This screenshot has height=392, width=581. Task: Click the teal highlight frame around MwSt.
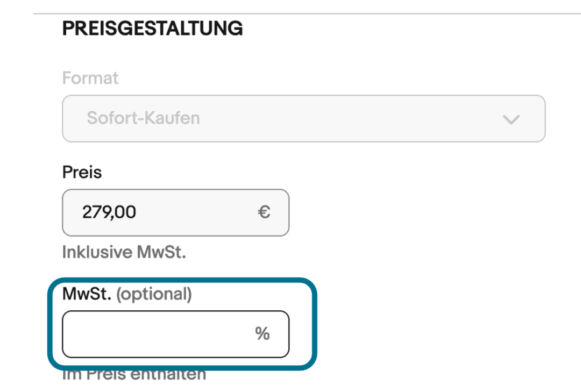point(314,323)
